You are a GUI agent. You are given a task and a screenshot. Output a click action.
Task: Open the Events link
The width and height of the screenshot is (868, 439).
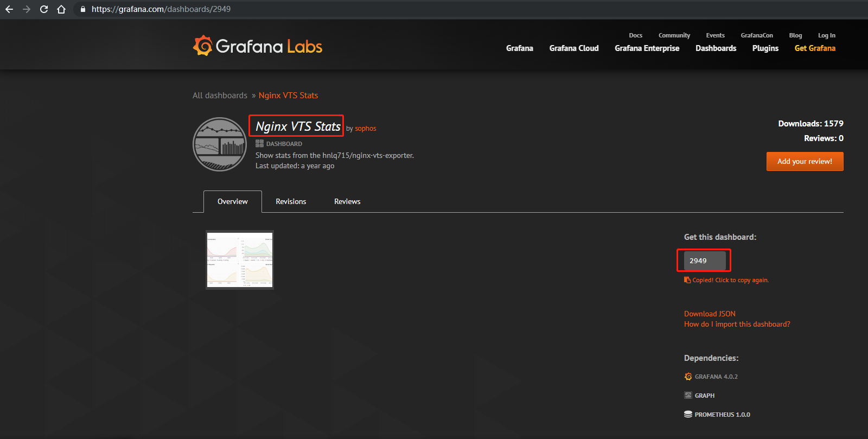[715, 35]
